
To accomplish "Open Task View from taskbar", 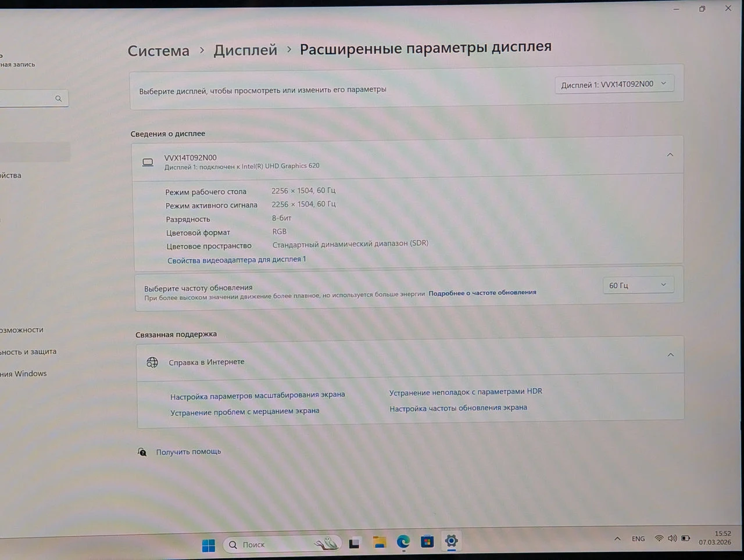I will (354, 544).
